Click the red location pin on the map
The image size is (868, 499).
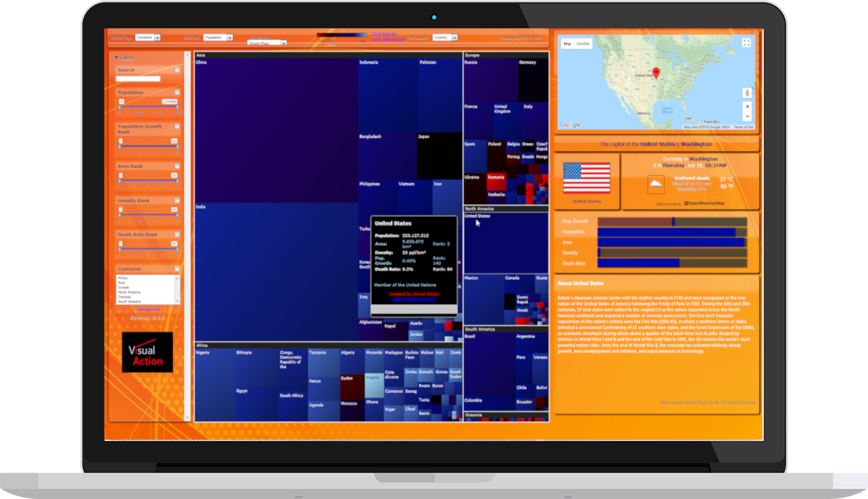click(656, 73)
